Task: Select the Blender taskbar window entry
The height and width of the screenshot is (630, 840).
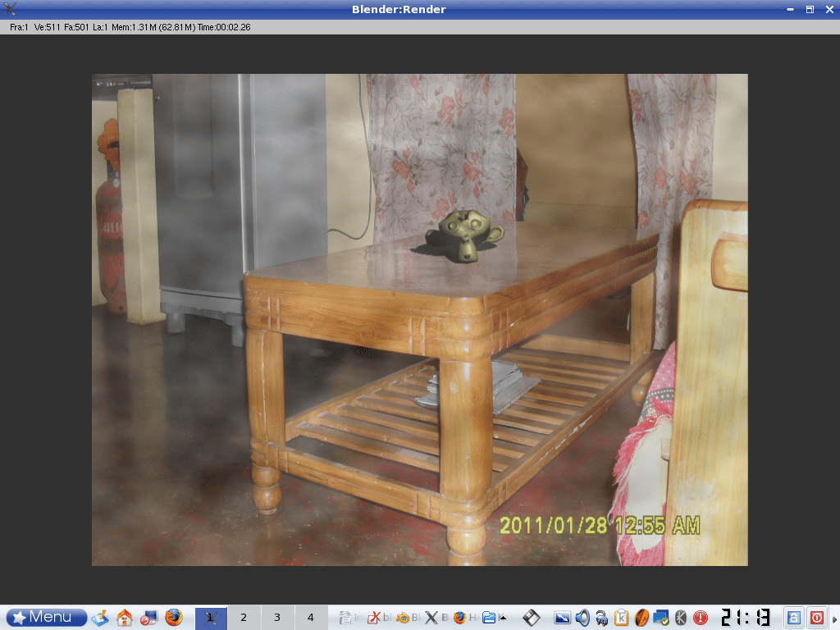Action: [409, 618]
